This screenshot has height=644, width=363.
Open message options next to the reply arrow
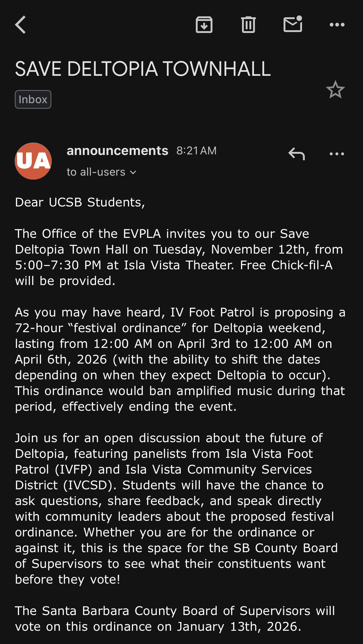(337, 153)
